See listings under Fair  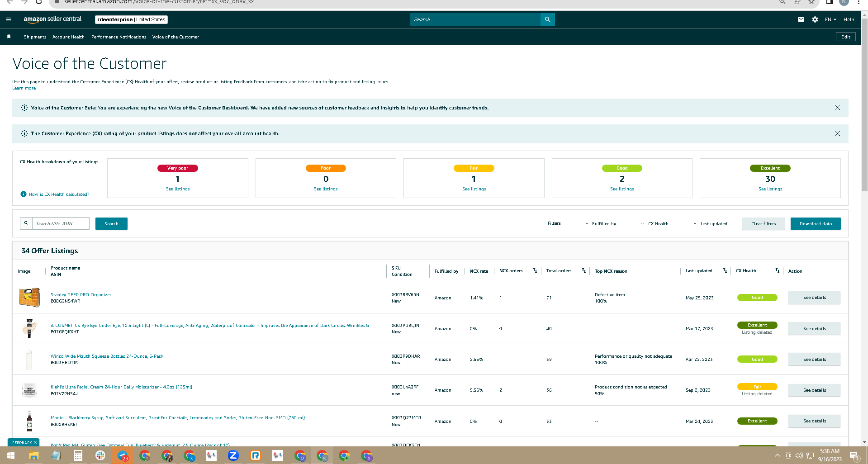coord(474,189)
